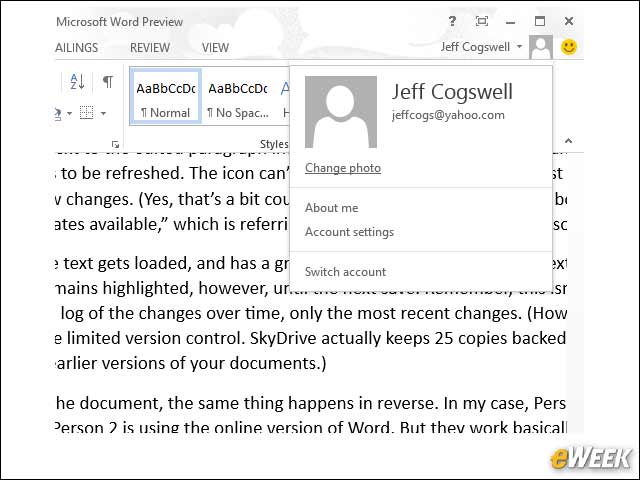Click the text "mains highlighted, however"
Viewport: 640px width, 480px height.
coord(162,288)
